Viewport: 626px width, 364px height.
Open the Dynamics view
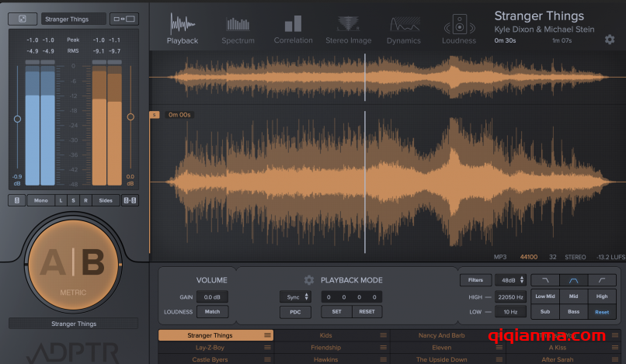pyautogui.click(x=404, y=30)
